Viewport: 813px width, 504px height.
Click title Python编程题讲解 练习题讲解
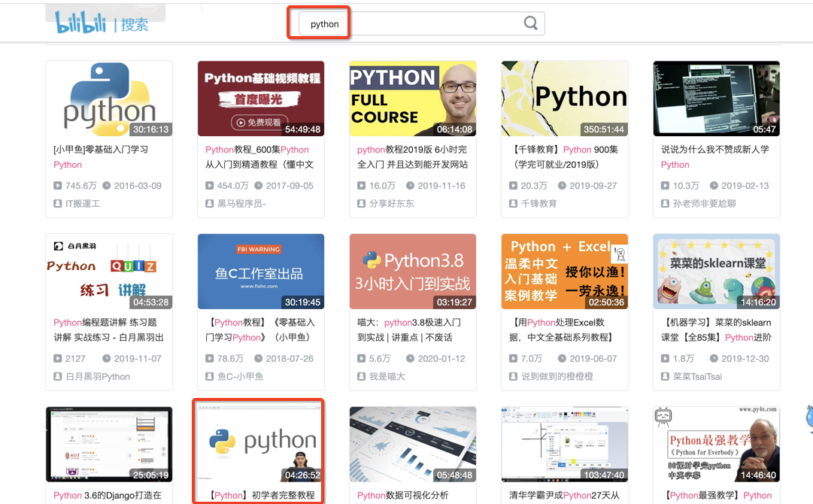coord(108,329)
